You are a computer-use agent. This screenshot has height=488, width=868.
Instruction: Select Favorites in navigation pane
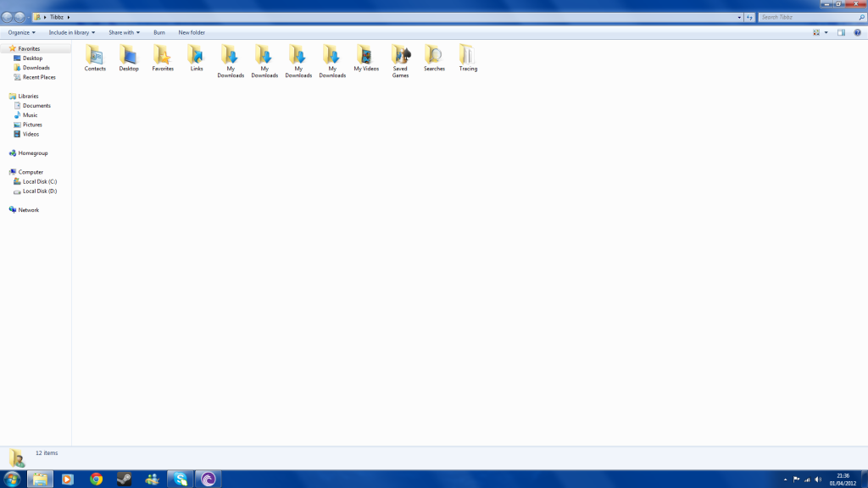[x=29, y=48]
